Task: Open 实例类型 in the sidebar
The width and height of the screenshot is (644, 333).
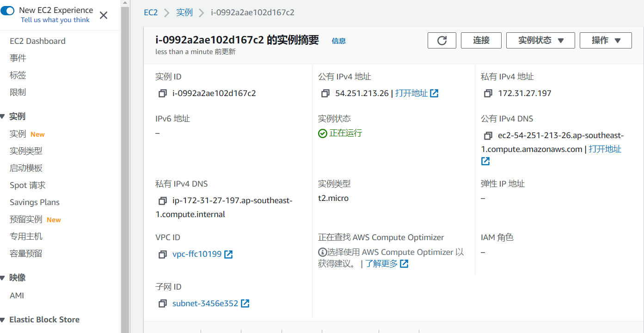Action: click(x=26, y=151)
